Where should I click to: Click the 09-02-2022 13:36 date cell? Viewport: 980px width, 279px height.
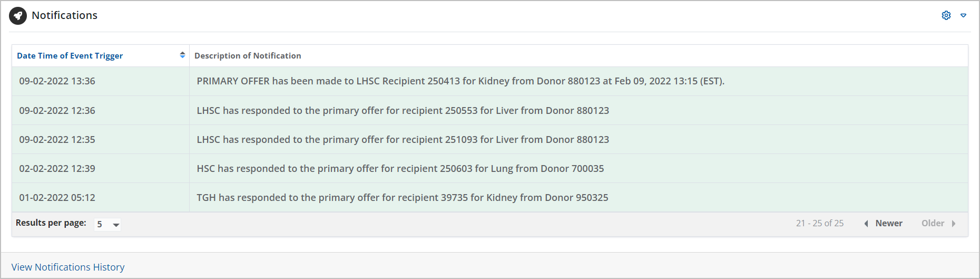click(57, 81)
